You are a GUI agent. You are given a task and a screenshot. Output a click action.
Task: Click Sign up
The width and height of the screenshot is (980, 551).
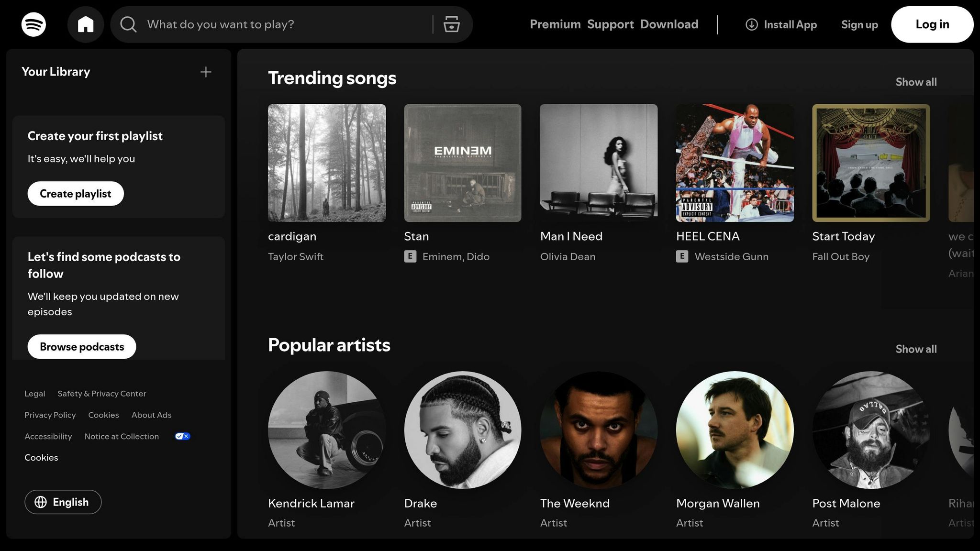click(x=859, y=24)
